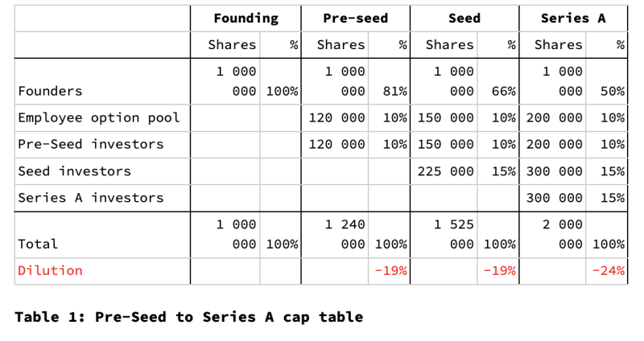Select the Seed investors row label
The height and width of the screenshot is (341, 644).
point(74,171)
